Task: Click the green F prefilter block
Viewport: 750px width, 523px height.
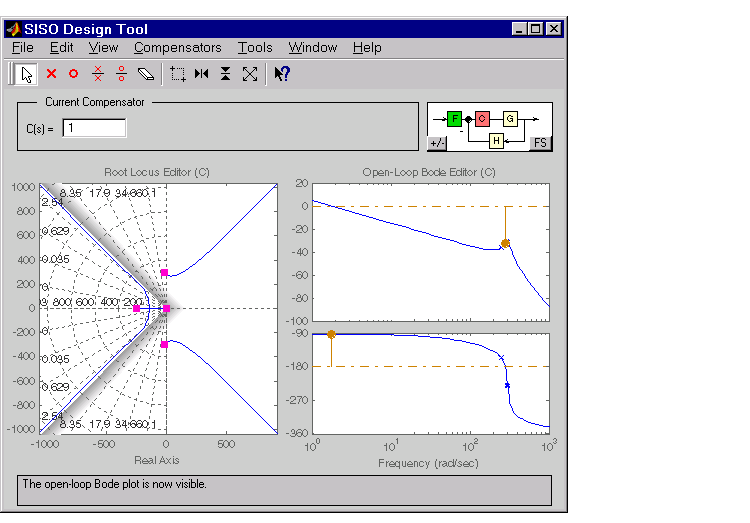Action: (x=453, y=118)
